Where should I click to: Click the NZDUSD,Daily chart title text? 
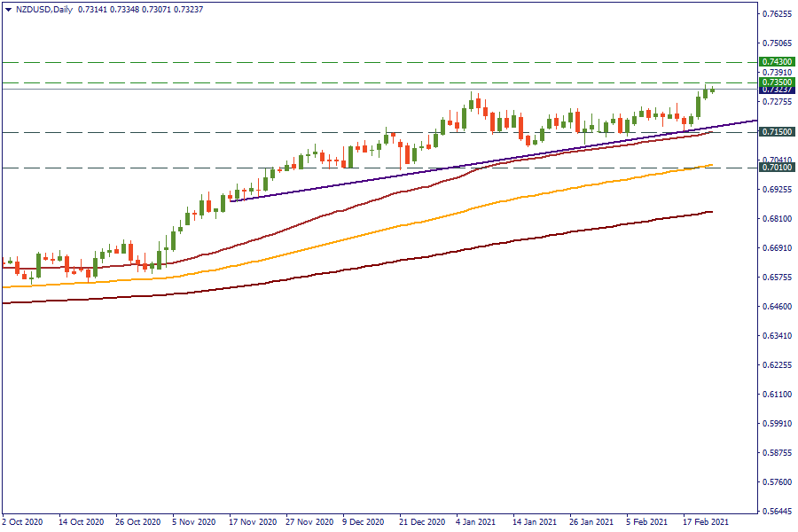tap(44, 8)
